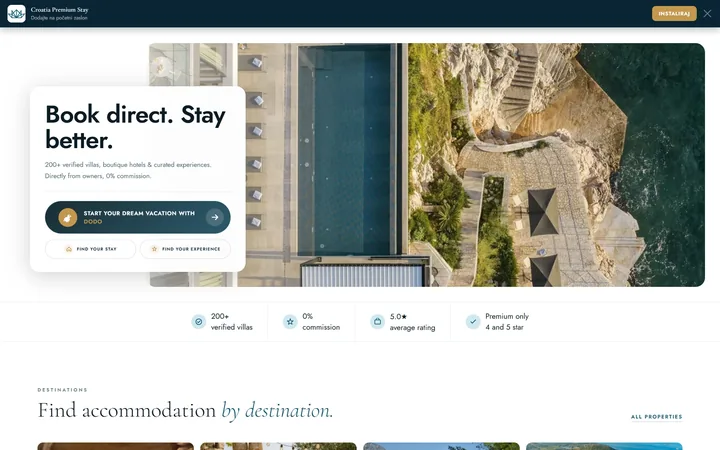Click the star icon next to 0% commission

click(290, 322)
